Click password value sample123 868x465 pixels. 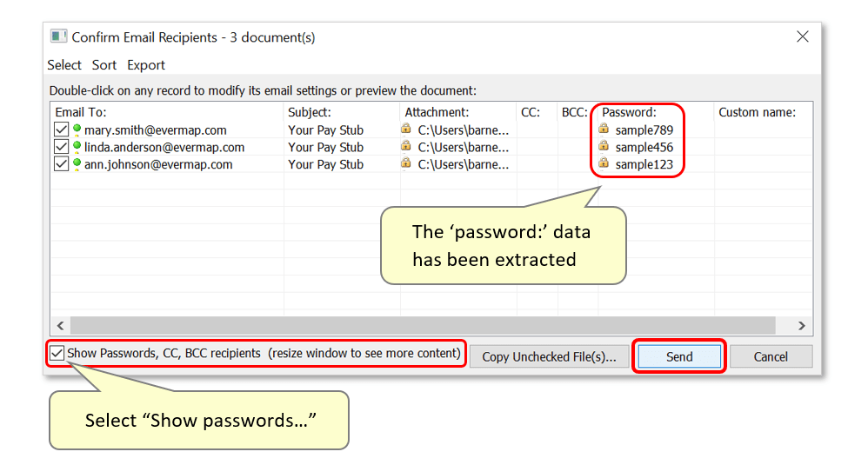644,164
